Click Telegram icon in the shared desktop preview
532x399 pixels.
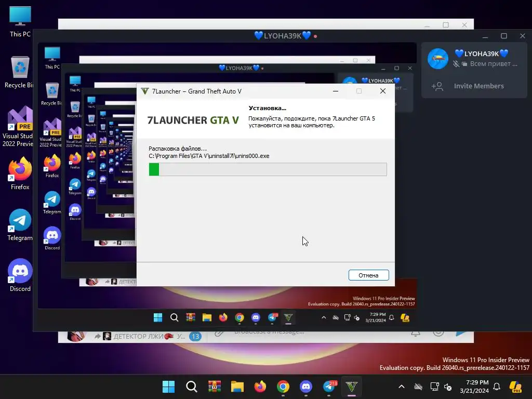(52, 203)
